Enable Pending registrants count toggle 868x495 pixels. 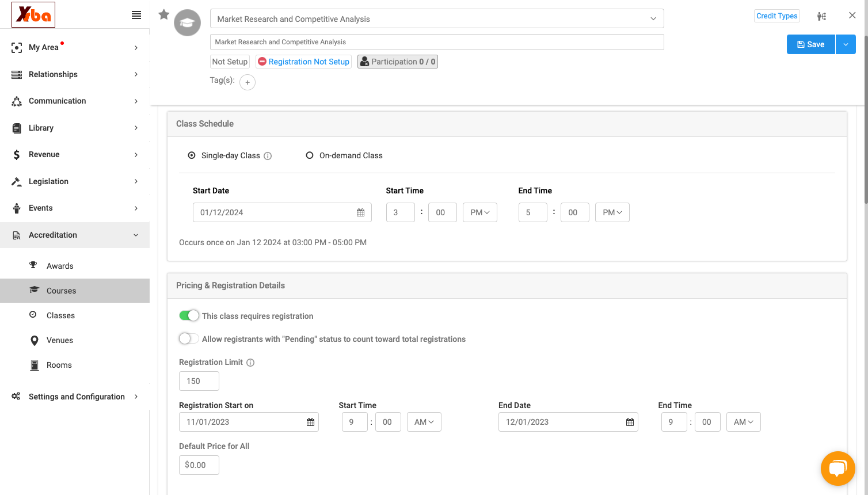tap(189, 338)
